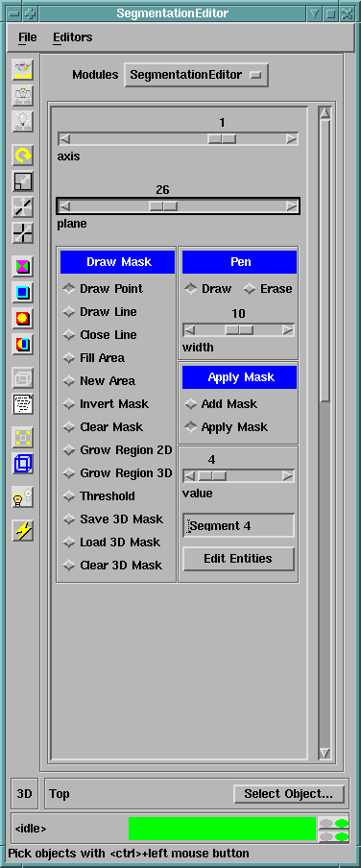The image size is (361, 868).
Task: Click the left arrow of width slider
Action: pyautogui.click(x=189, y=330)
